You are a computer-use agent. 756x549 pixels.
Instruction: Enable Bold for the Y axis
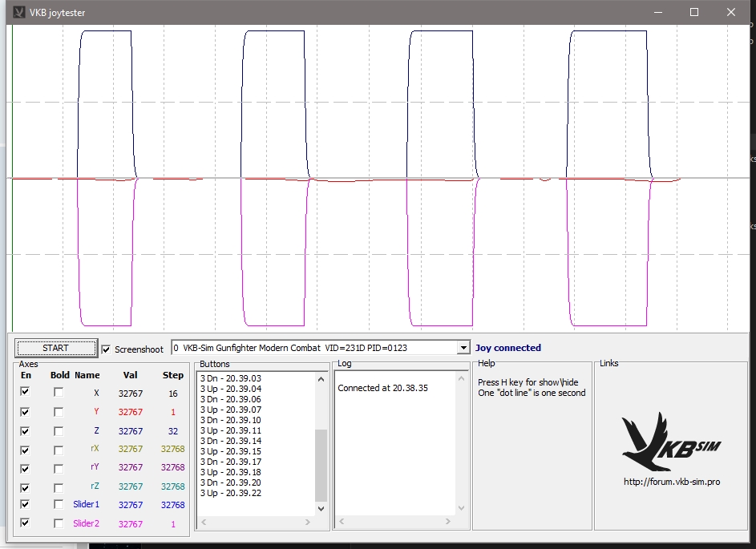tap(59, 412)
